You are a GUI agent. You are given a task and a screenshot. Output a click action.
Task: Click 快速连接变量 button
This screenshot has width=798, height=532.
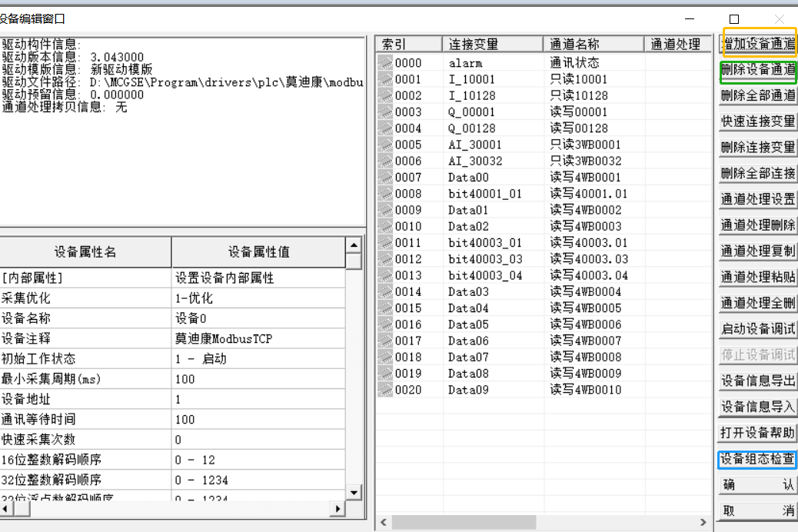pyautogui.click(x=758, y=121)
